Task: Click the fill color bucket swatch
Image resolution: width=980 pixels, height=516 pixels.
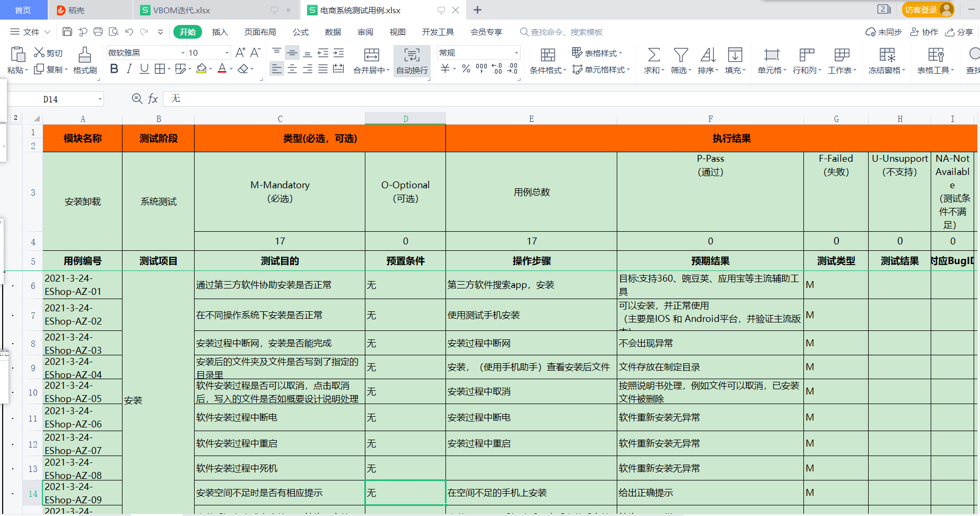Action: pyautogui.click(x=201, y=68)
